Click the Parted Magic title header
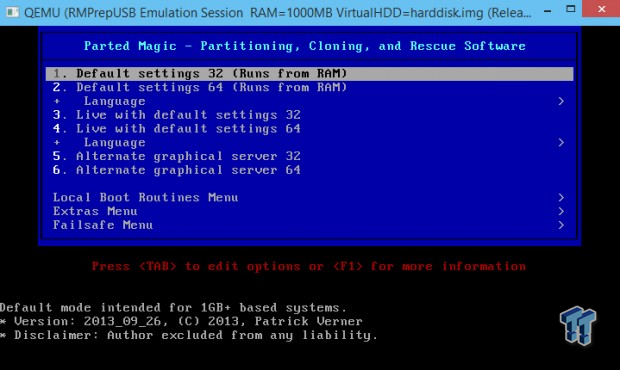The height and width of the screenshot is (370, 620). point(305,46)
